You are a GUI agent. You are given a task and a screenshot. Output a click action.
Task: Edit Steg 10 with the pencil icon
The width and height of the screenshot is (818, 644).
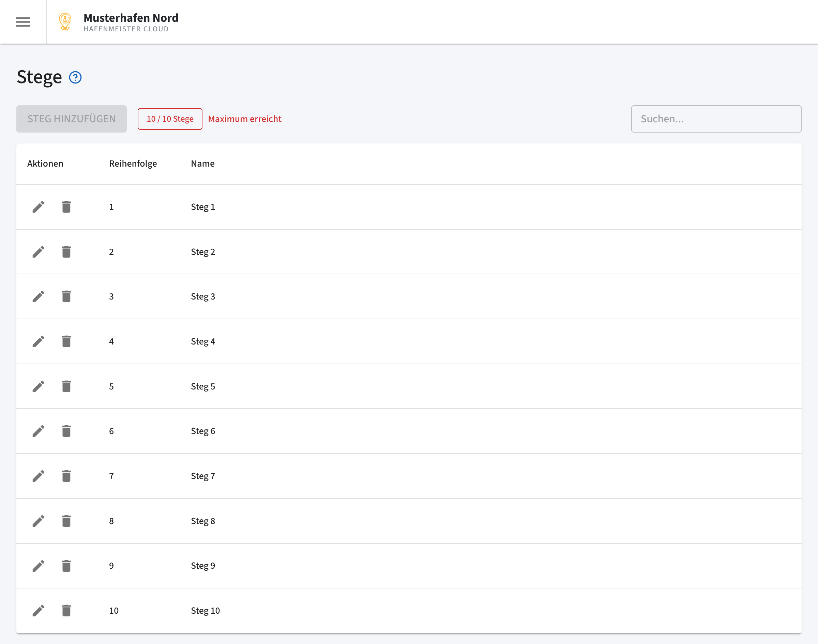point(38,611)
